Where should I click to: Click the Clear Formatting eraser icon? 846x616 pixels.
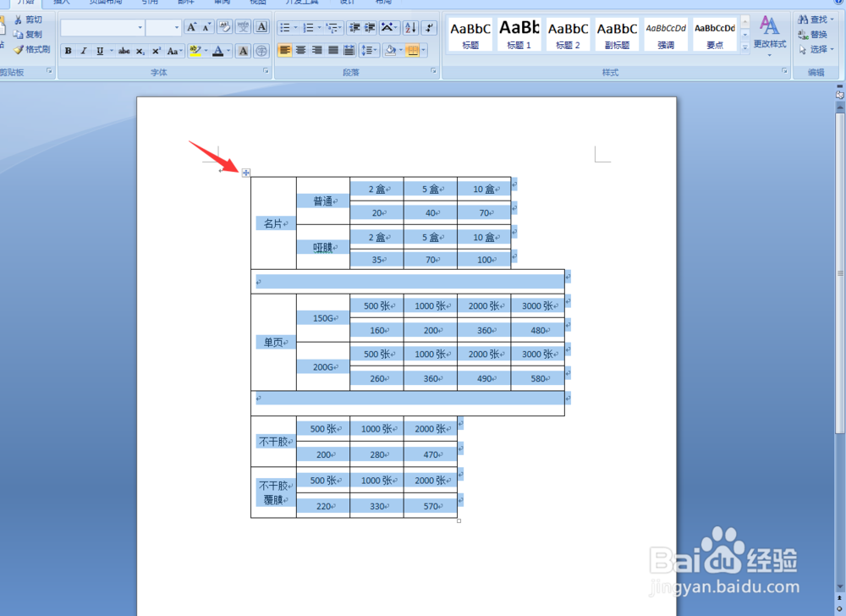point(225,27)
